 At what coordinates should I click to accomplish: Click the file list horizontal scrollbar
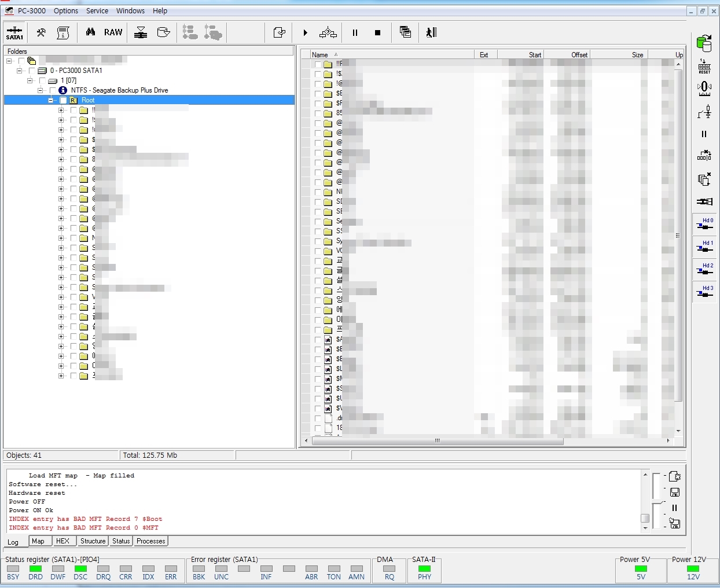click(437, 441)
